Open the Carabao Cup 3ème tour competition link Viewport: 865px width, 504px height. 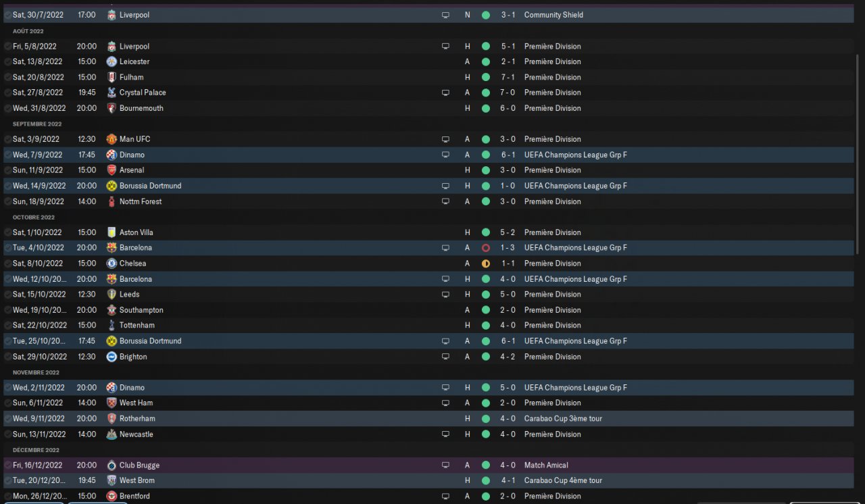pos(563,419)
